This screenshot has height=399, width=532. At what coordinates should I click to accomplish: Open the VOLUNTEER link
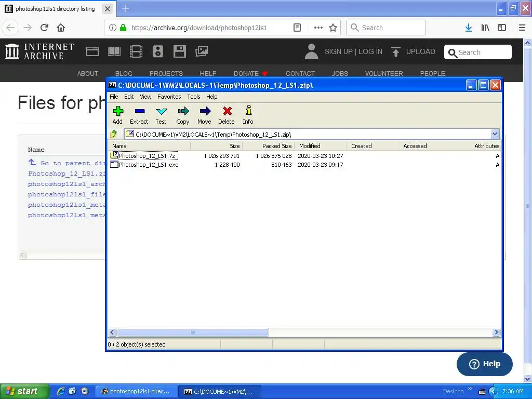click(x=384, y=73)
